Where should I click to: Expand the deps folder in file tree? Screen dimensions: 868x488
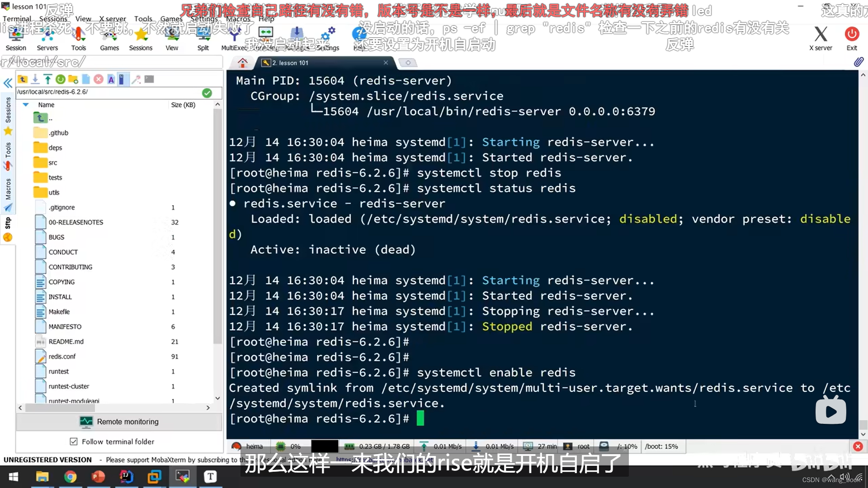coord(55,148)
